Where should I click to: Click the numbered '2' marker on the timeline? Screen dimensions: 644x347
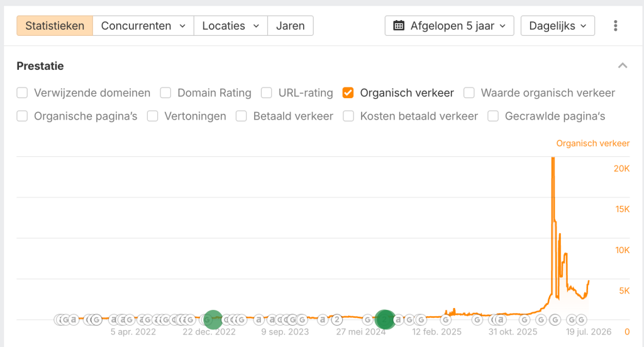(337, 319)
